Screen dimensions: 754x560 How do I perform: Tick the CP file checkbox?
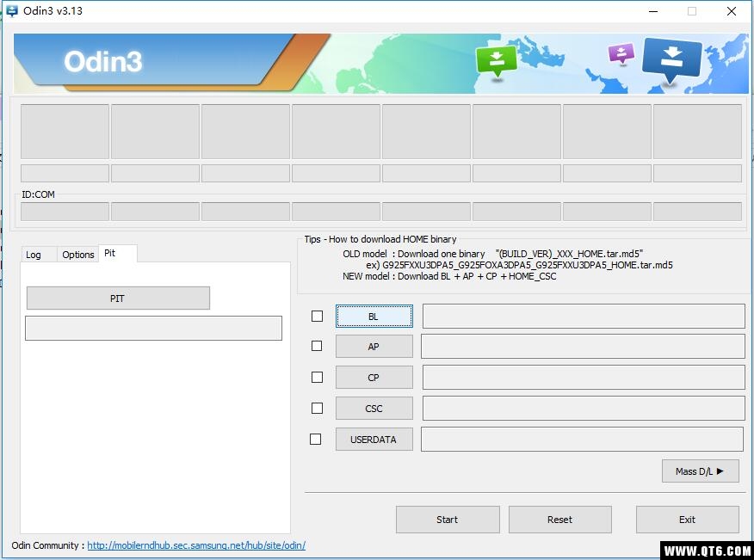(x=317, y=378)
